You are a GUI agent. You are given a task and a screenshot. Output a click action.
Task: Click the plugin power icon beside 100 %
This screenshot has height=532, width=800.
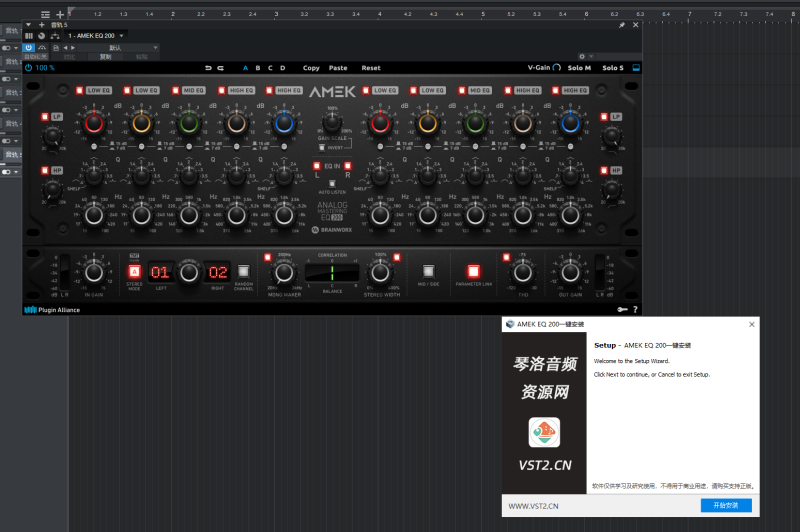[x=29, y=68]
